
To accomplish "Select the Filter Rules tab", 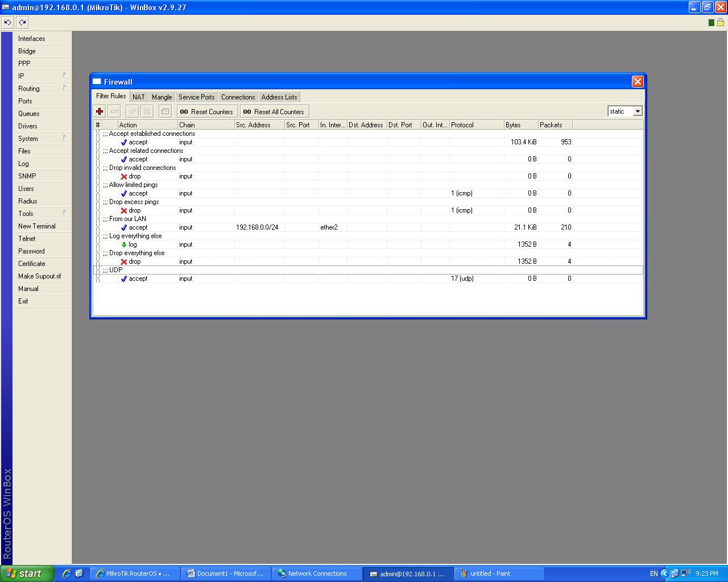I will click(x=111, y=96).
